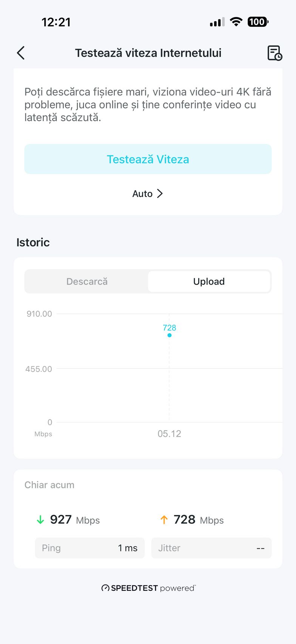296x644 pixels.
Task: Tap the 728 Mbps upload result
Action: (x=198, y=520)
